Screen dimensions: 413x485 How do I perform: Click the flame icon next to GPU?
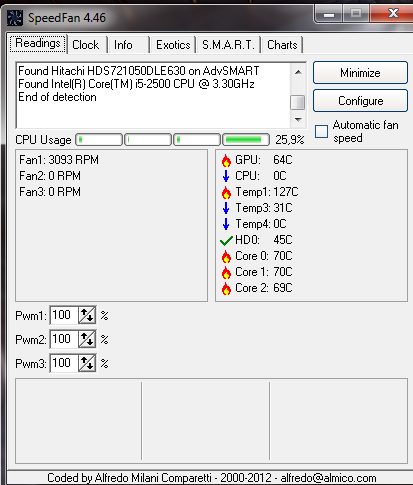coord(226,160)
